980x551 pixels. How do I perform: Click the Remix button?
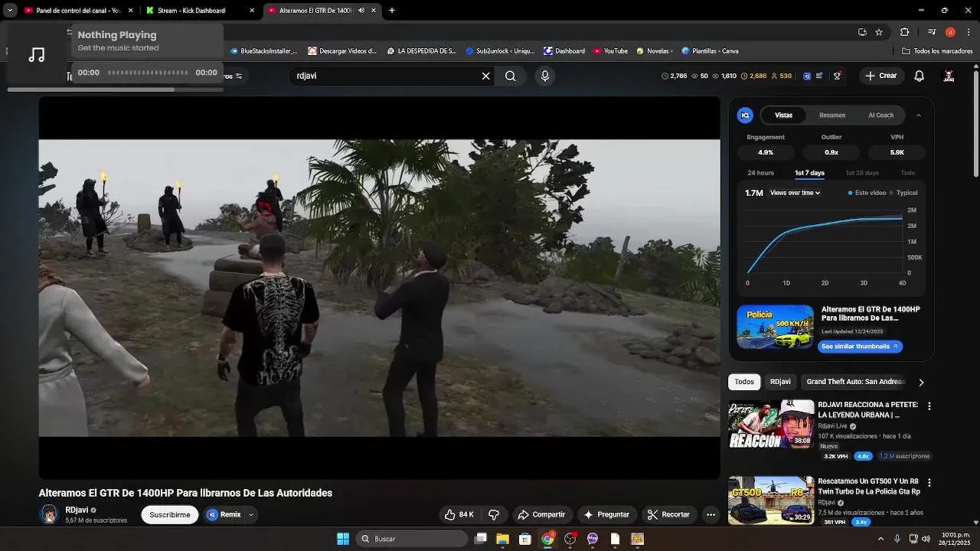click(x=224, y=514)
